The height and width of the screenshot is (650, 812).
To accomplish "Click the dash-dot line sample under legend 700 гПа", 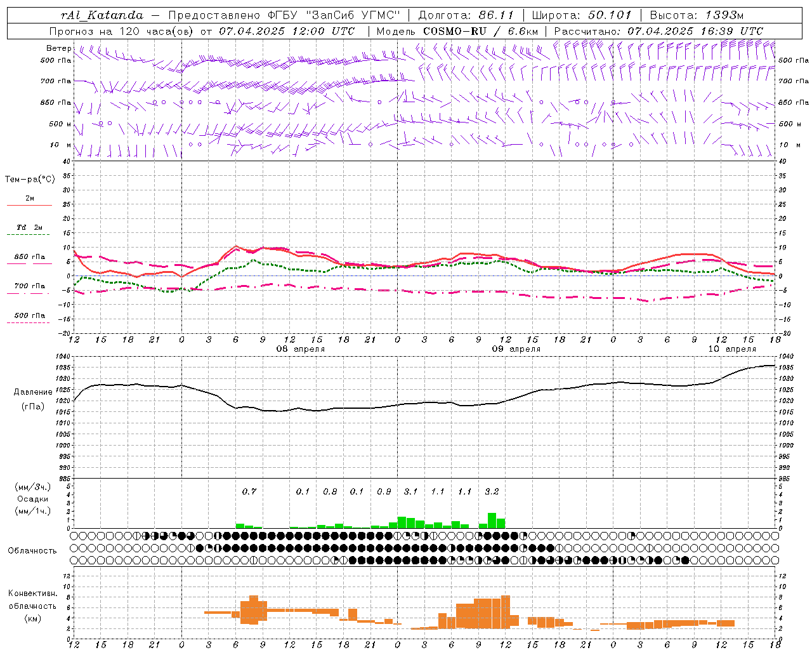I will coord(28,293).
